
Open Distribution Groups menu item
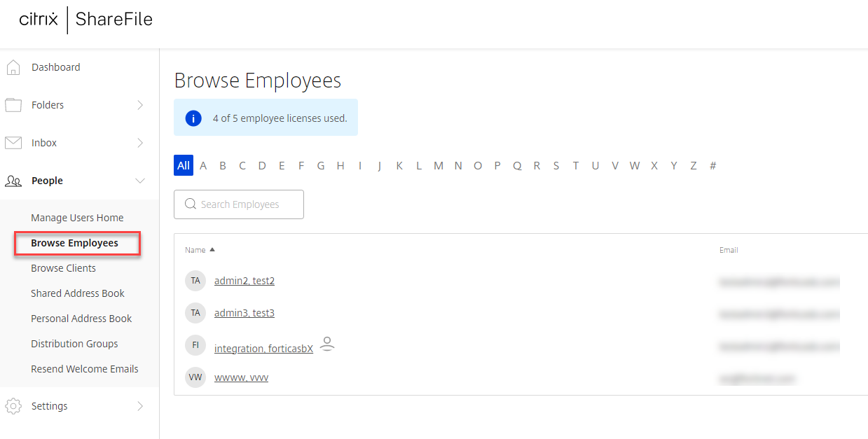point(74,344)
